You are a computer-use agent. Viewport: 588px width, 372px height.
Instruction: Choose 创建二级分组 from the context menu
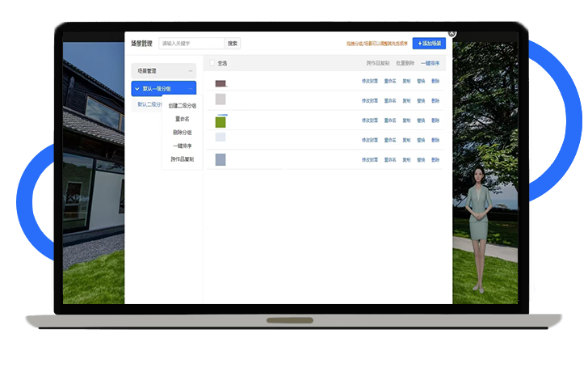(183, 106)
